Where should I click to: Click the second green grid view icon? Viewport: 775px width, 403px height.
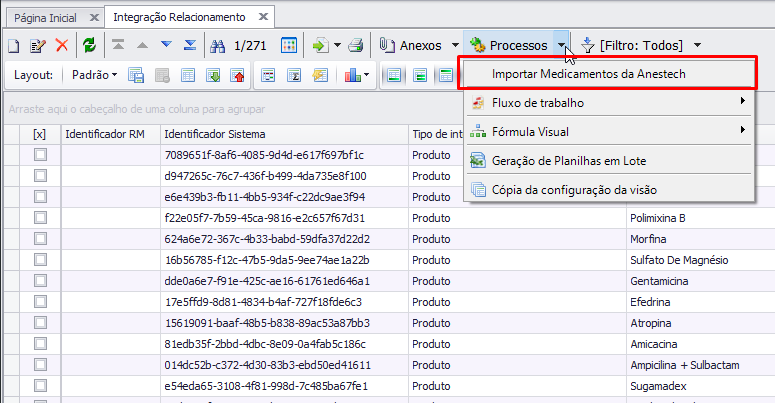(x=420, y=75)
